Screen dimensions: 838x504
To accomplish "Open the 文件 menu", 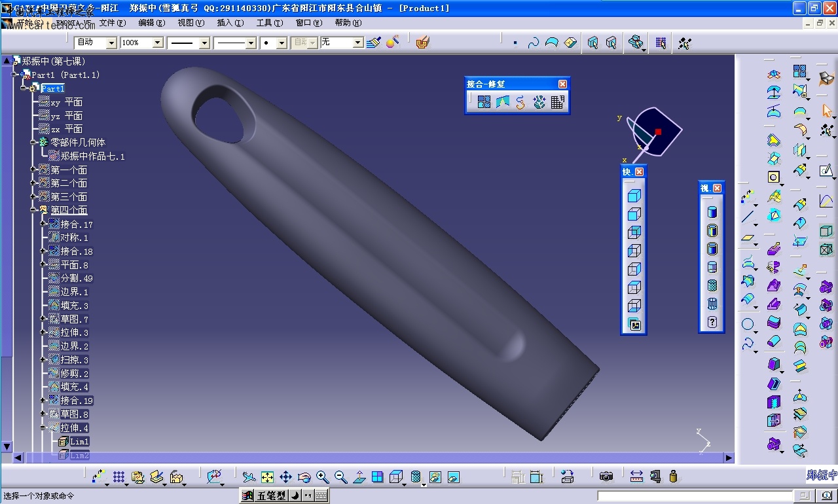I will click(x=113, y=23).
